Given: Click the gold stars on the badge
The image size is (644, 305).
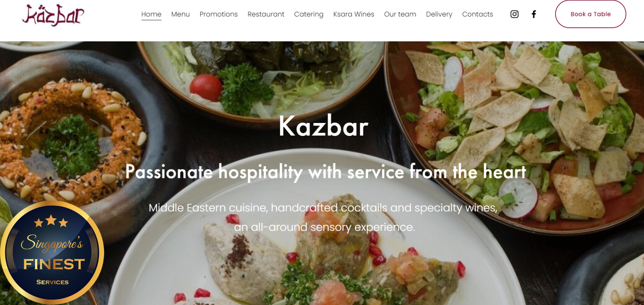Looking at the screenshot, I should click(x=51, y=221).
